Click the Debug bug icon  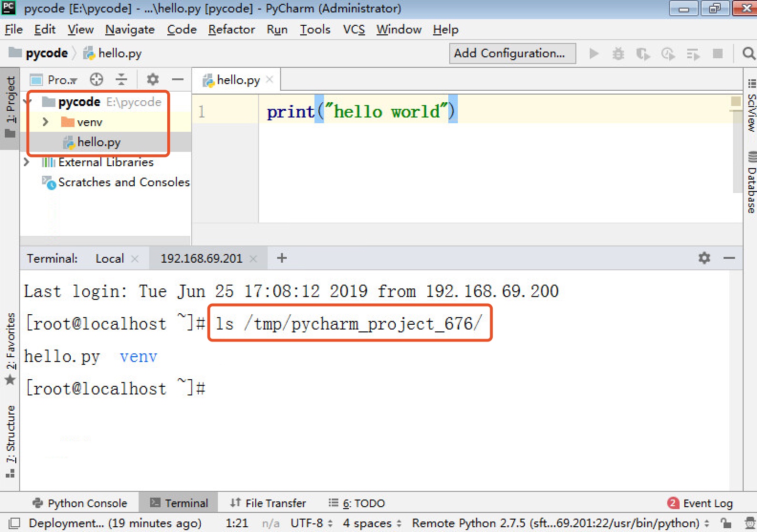(618, 53)
